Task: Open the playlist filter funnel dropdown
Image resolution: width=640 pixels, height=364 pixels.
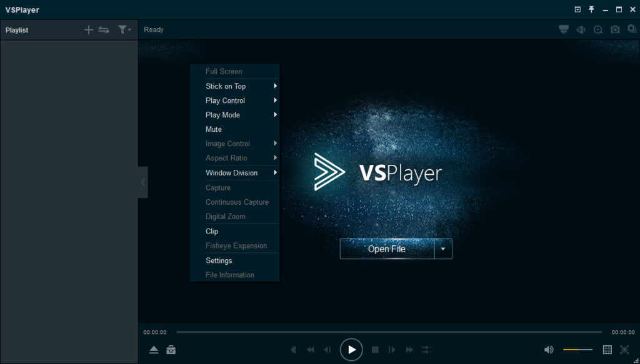Action: 124,29
